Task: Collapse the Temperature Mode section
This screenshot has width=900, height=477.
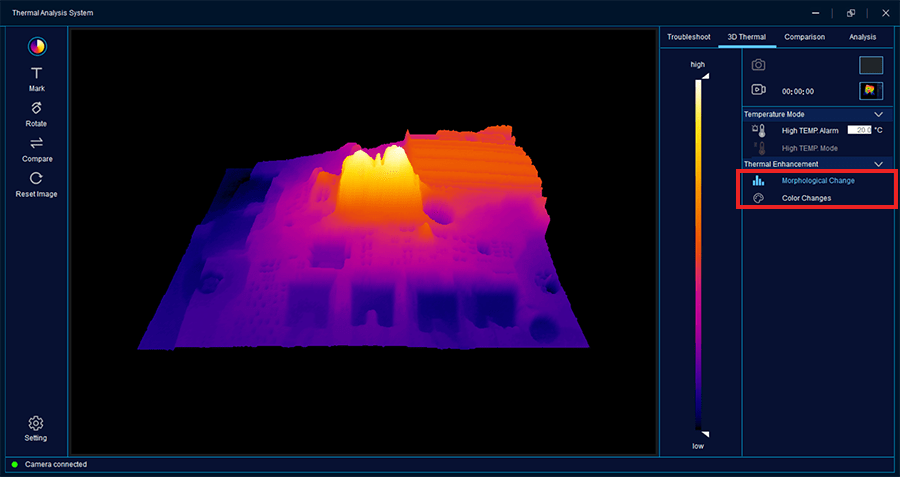Action: [878, 115]
